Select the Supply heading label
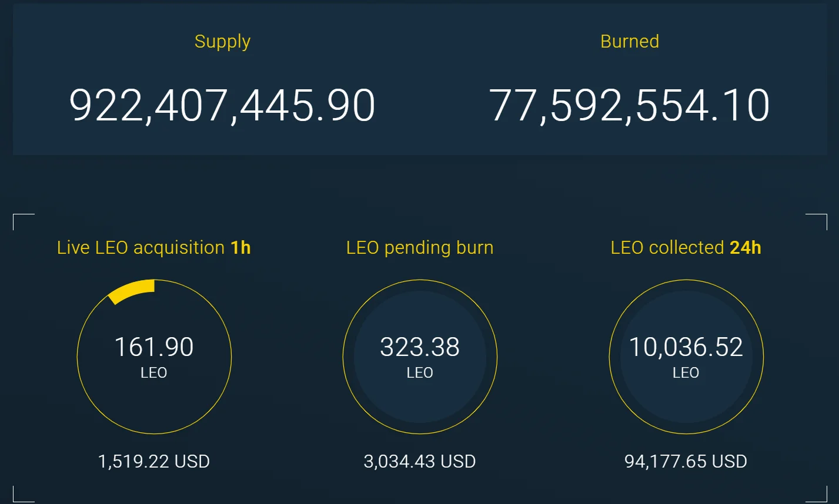Screen dimensions: 839x504 click(x=222, y=42)
